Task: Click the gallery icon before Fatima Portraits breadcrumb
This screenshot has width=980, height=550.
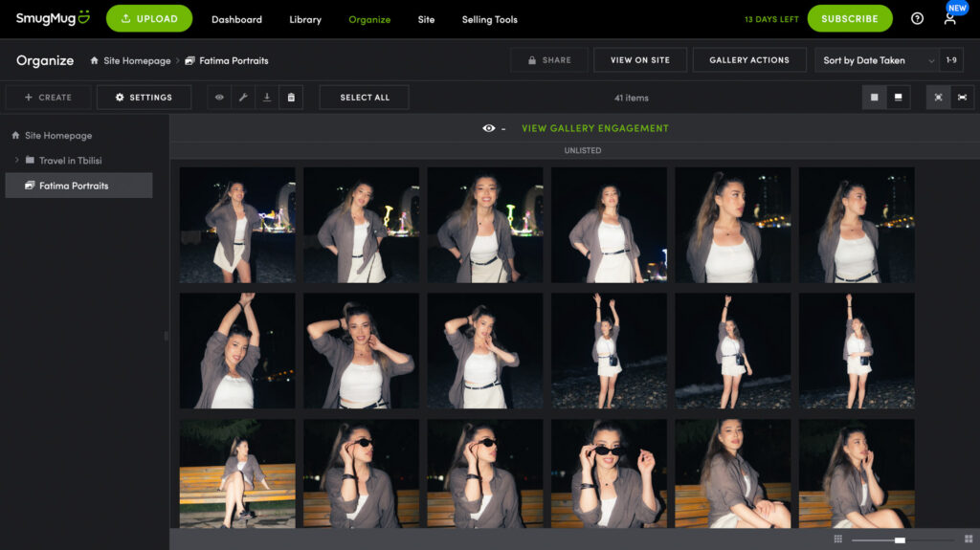Action: pyautogui.click(x=190, y=60)
